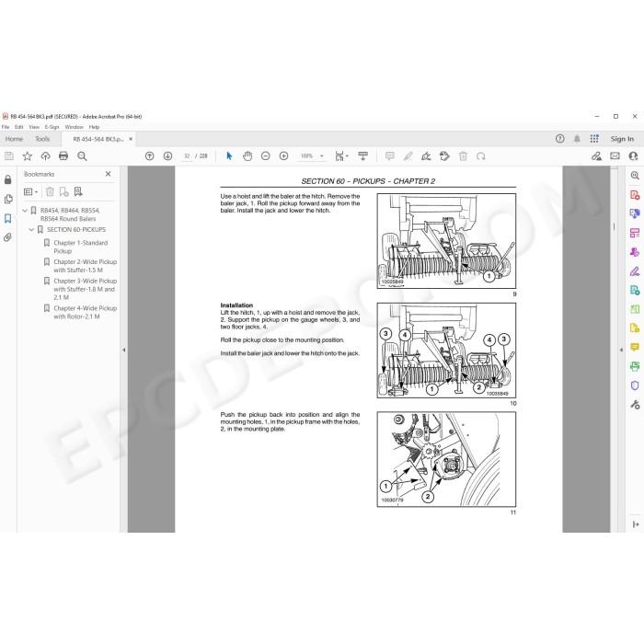Switch to the Home tab
Viewport: 644px width, 644px height.
pyautogui.click(x=15, y=139)
